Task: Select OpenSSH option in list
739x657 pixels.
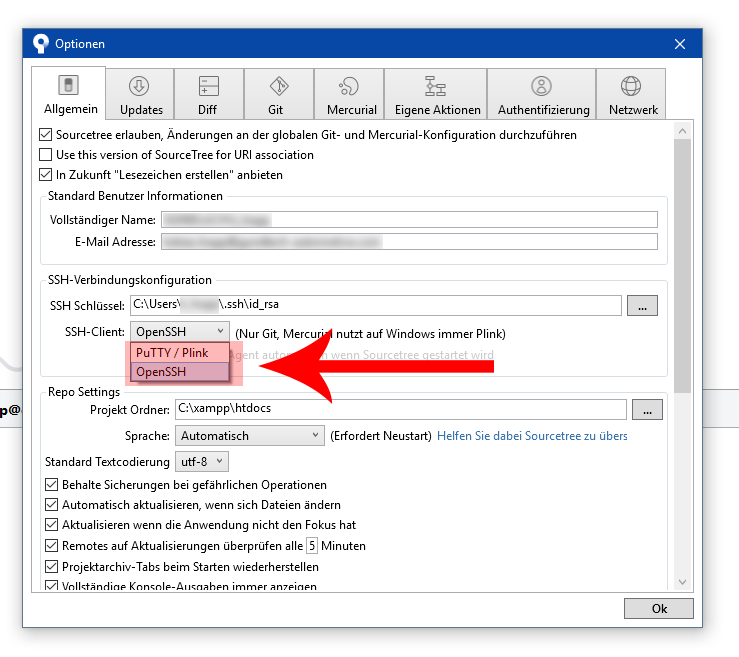Action: (180, 372)
